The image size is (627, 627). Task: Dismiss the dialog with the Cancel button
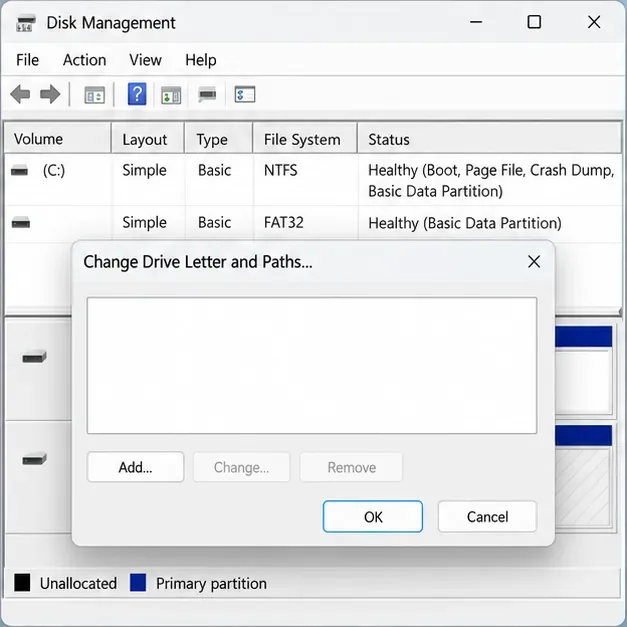487,517
